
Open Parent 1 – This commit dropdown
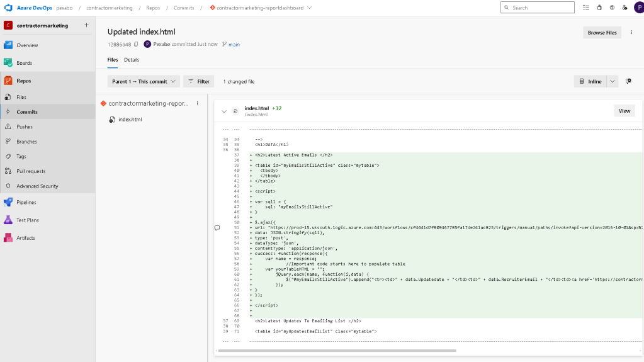144,81
